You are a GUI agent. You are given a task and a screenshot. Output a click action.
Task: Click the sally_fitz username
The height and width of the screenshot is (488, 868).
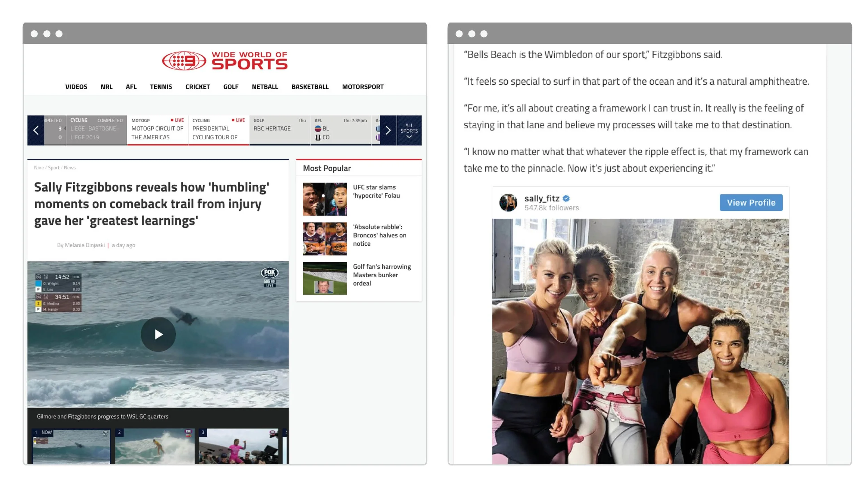[542, 199]
